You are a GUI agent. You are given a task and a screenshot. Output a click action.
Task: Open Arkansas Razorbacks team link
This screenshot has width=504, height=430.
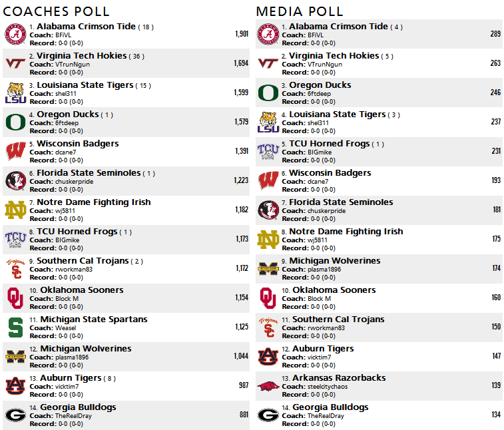coord(339,377)
